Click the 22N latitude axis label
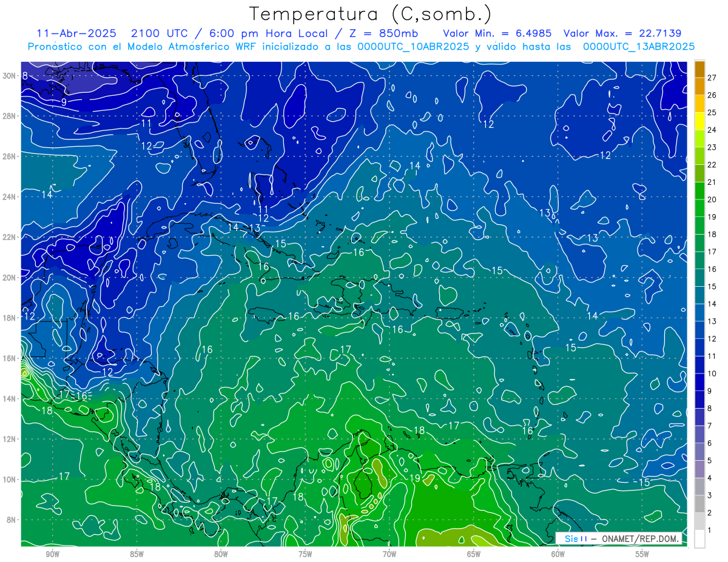The width and height of the screenshot is (728, 562). (x=10, y=237)
